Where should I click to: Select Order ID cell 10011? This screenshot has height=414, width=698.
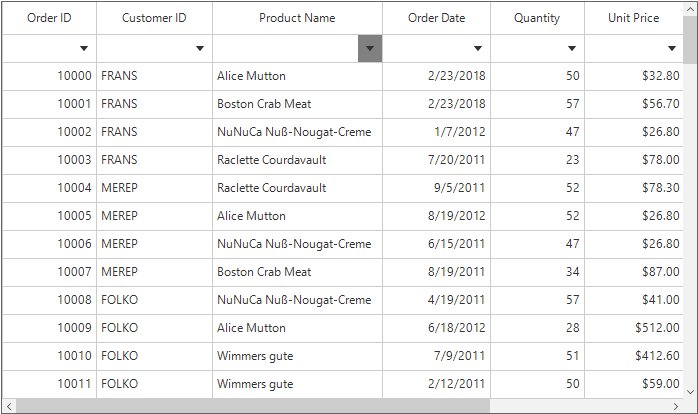tap(49, 385)
